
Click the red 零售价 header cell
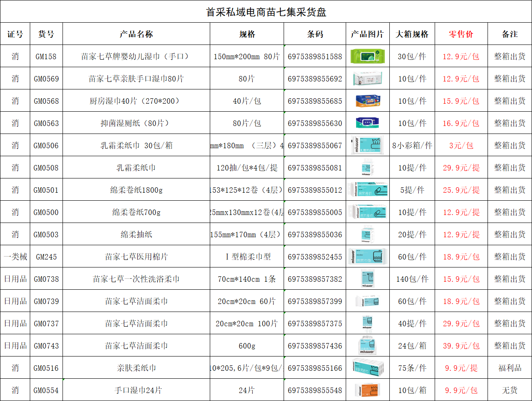tap(462, 34)
